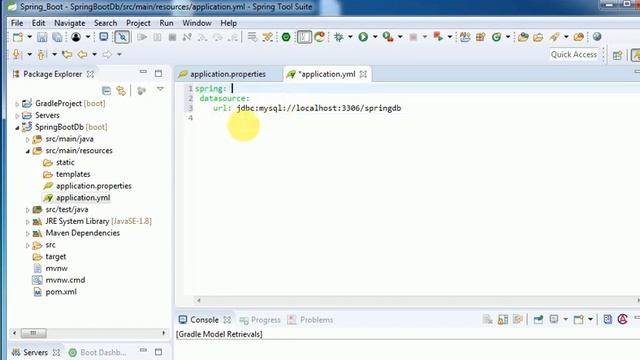Open the Navigate menu
This screenshot has height=360, width=640.
pos(69,23)
